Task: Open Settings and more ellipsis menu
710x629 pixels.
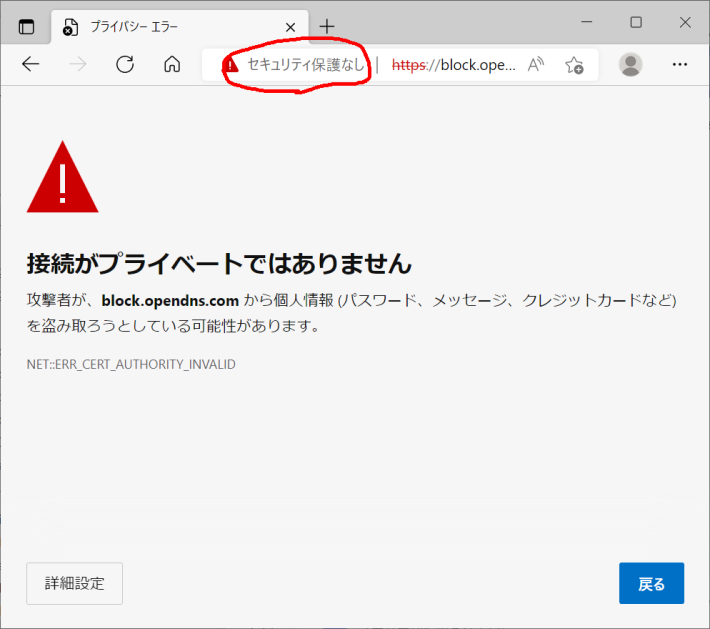Action: (x=680, y=65)
